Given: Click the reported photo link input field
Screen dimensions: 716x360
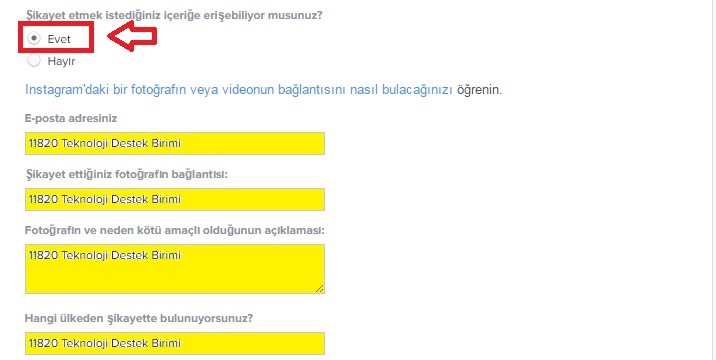Looking at the screenshot, I should 175,199.
